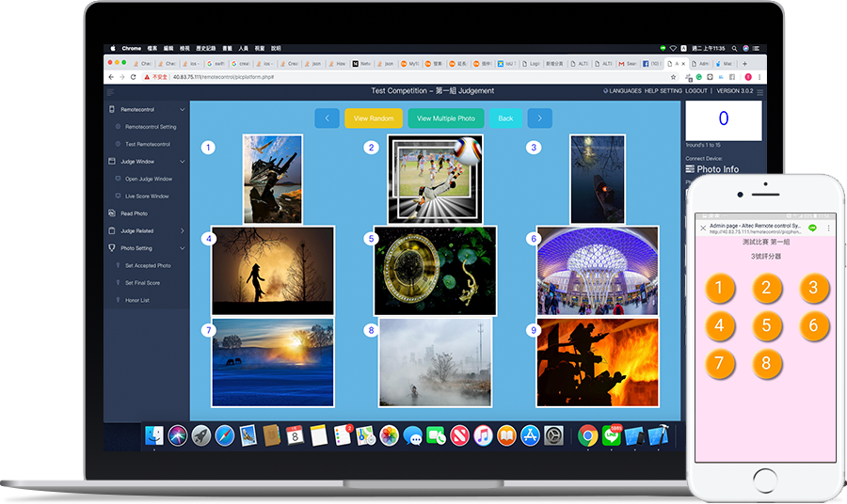The image size is (847, 504).
Task: Click the previous arrow button
Action: click(327, 118)
